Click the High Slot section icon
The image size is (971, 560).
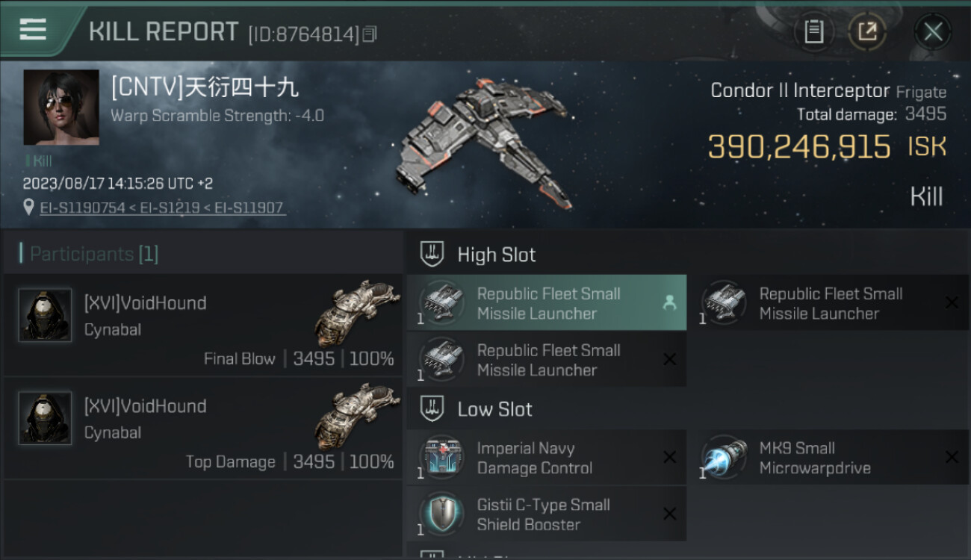tap(432, 254)
